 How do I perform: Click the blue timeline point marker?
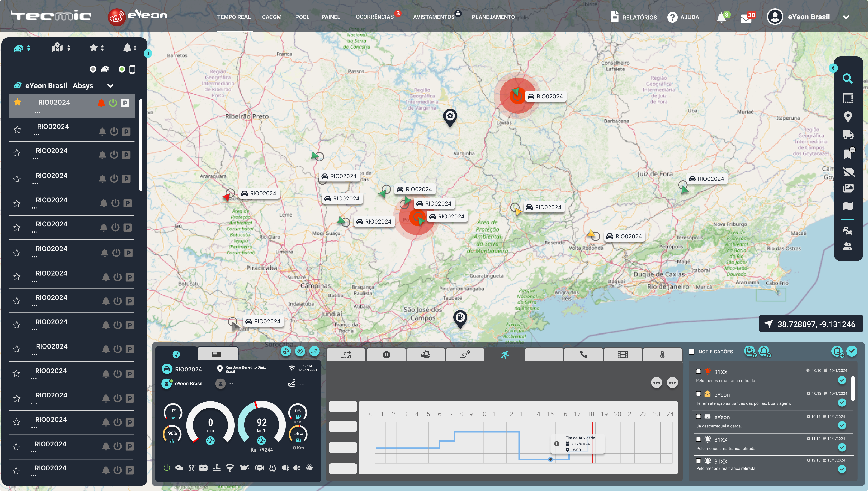tap(550, 459)
